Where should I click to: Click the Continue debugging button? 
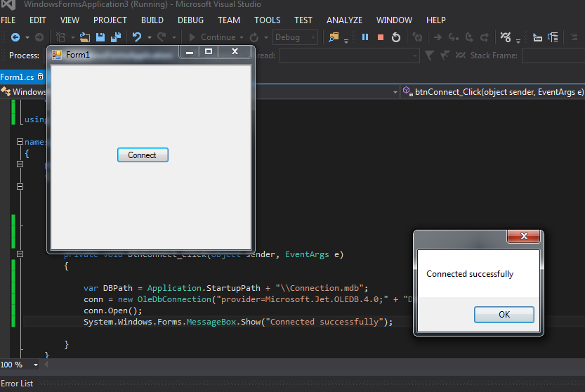(x=213, y=37)
